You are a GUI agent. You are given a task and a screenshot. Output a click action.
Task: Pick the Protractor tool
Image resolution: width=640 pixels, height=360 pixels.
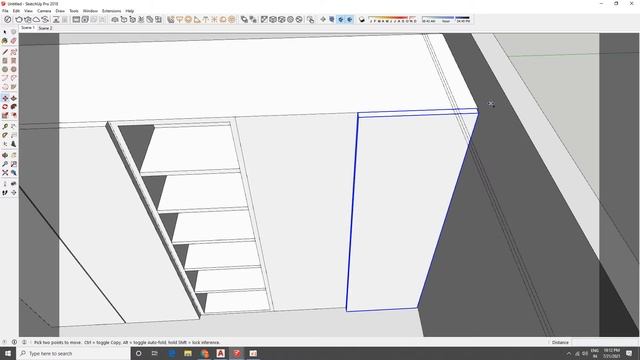point(5,135)
